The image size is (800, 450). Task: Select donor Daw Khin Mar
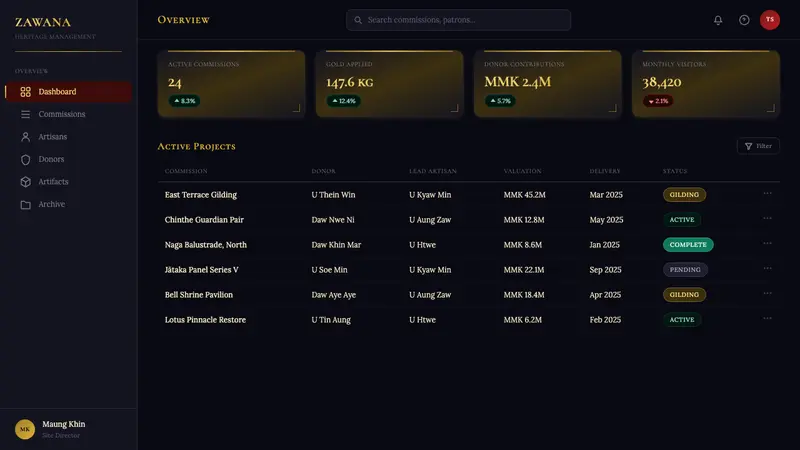coord(336,244)
